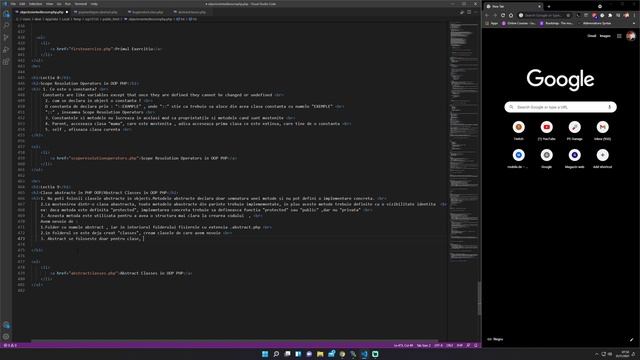
Task: Open the Chrome icon on the taskbar
Action: [342, 354]
